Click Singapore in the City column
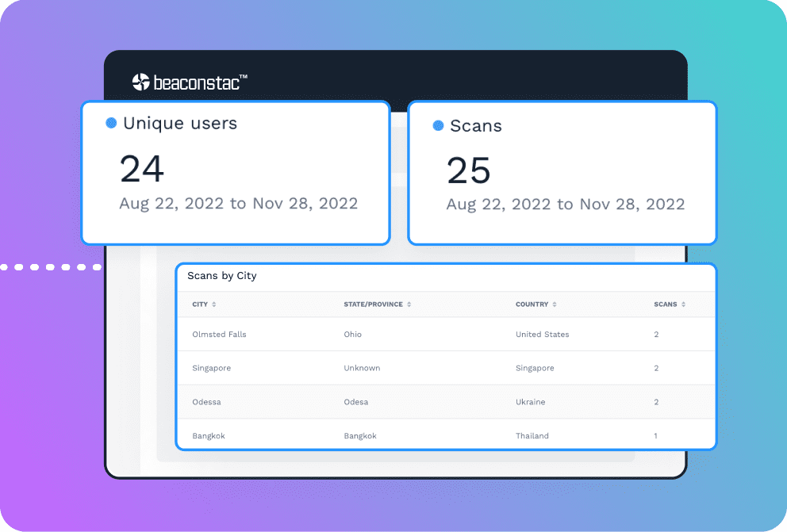787x532 pixels. [211, 368]
